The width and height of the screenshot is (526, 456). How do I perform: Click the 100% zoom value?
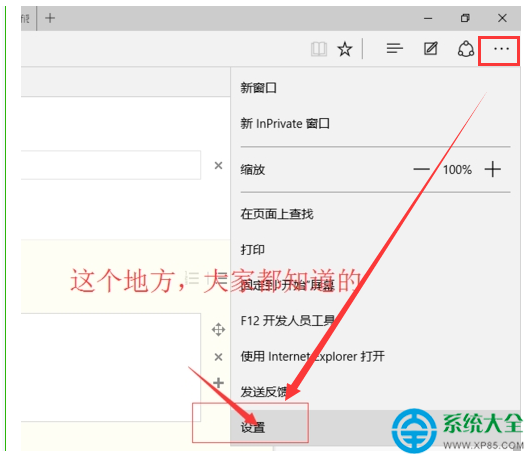pyautogui.click(x=457, y=170)
